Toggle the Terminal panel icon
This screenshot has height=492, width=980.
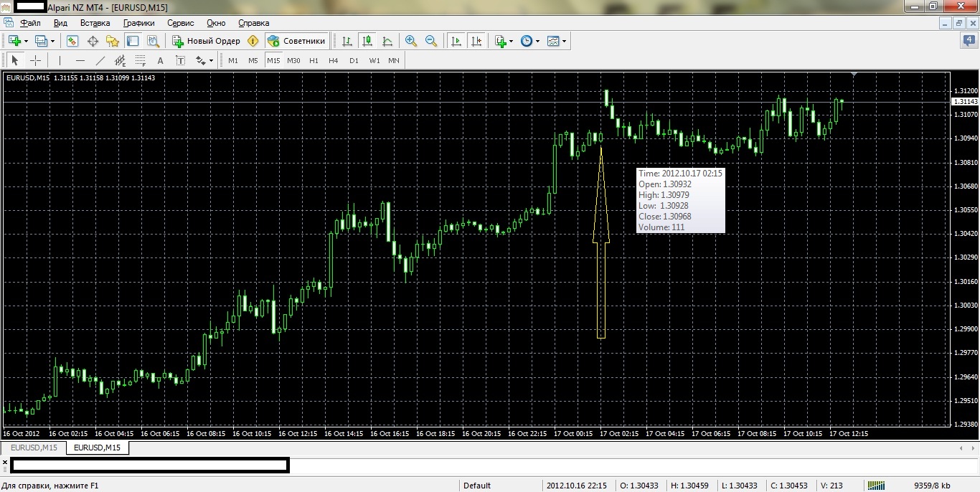pyautogui.click(x=132, y=41)
